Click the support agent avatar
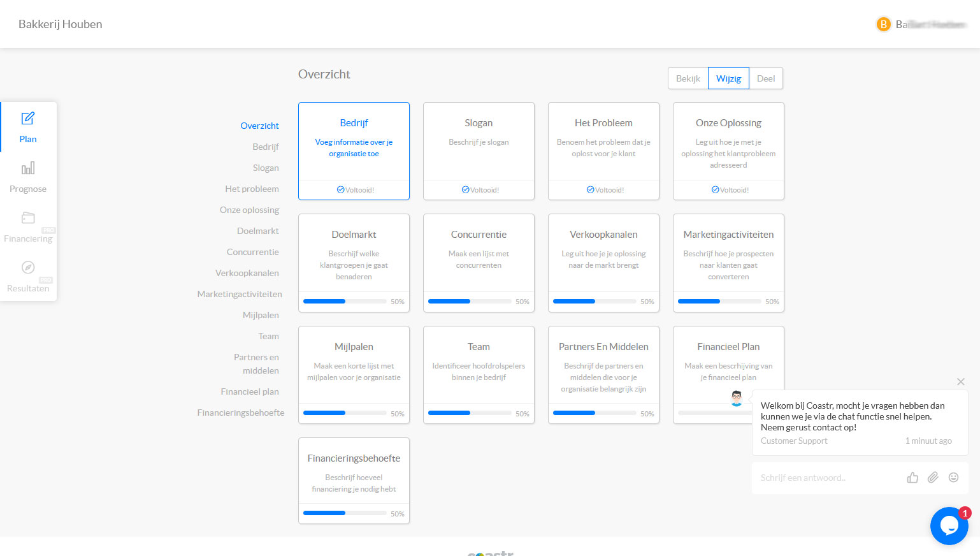 [x=737, y=399]
